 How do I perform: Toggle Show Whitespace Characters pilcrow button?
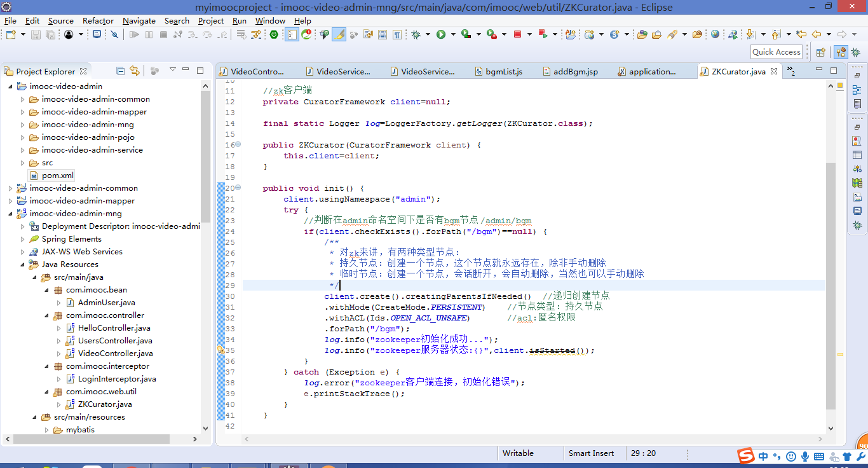coord(397,34)
